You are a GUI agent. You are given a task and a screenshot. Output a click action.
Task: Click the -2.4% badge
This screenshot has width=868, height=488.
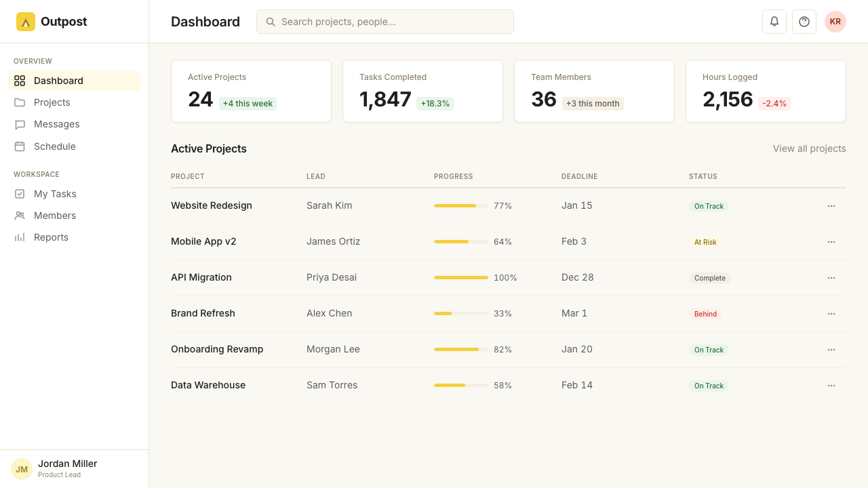tap(774, 104)
